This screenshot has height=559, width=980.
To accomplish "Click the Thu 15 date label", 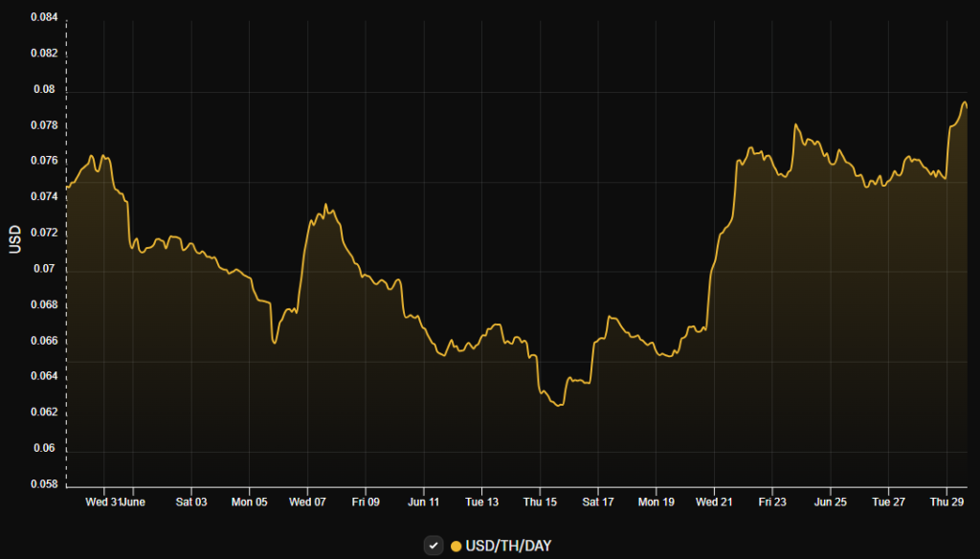I will coord(539,501).
